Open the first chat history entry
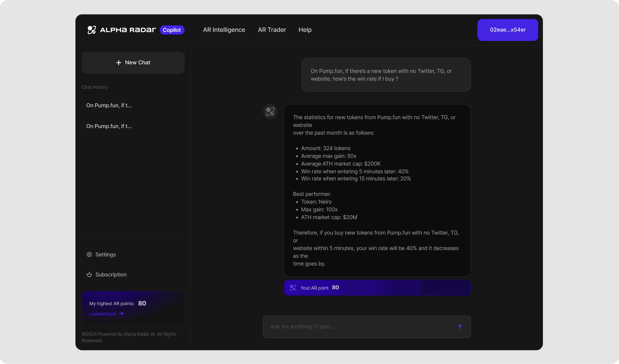The height and width of the screenshot is (364, 619). pyautogui.click(x=109, y=105)
